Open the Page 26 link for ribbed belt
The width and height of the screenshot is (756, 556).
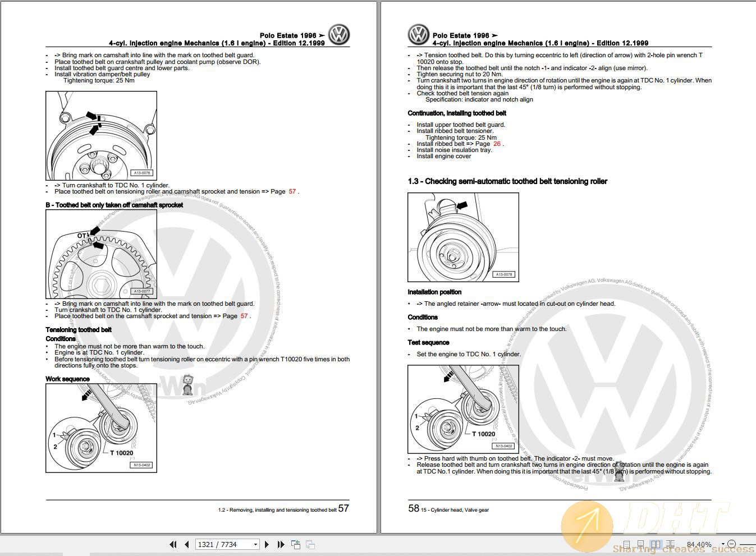[x=497, y=144]
